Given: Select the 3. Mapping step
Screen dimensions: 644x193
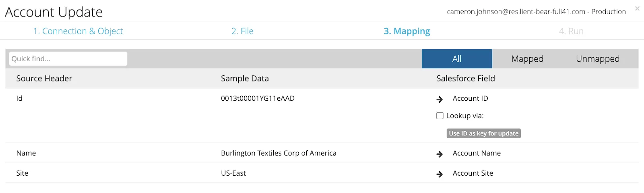Looking at the screenshot, I should point(407,31).
